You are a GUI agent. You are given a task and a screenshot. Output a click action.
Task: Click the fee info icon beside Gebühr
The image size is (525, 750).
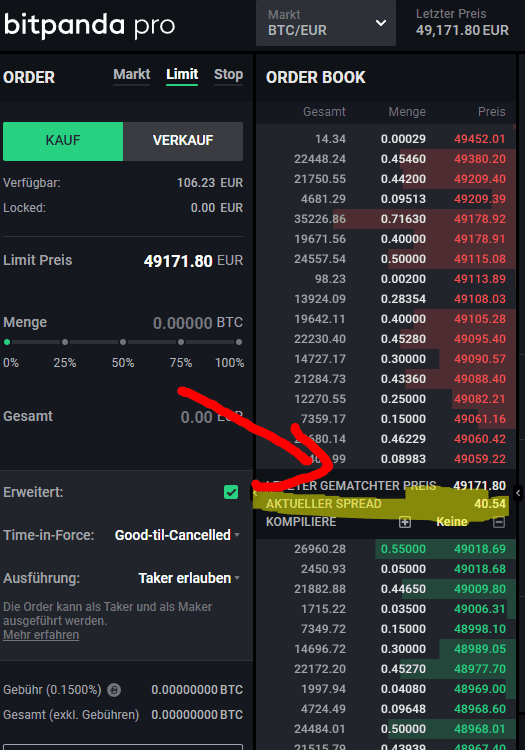click(114, 690)
